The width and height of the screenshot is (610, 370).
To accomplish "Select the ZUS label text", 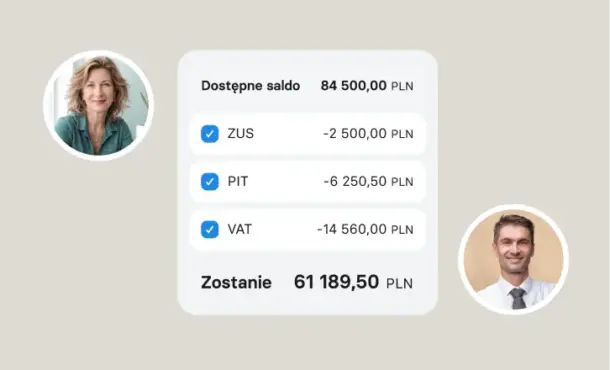I will [240, 133].
